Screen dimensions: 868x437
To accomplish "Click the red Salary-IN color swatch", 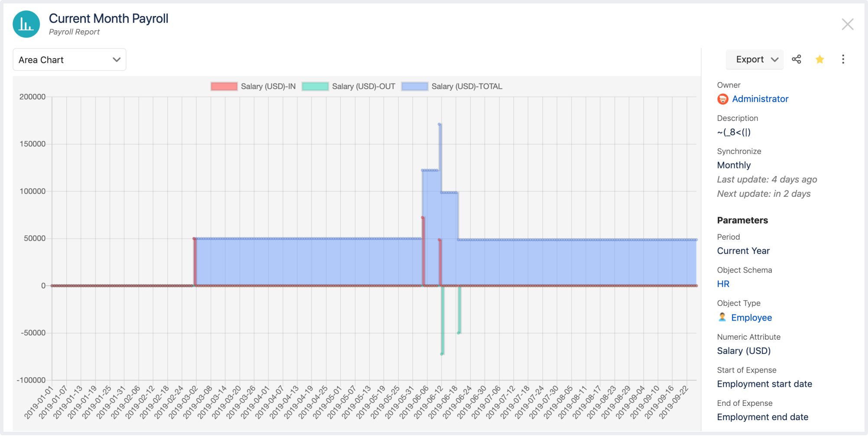I will point(224,87).
